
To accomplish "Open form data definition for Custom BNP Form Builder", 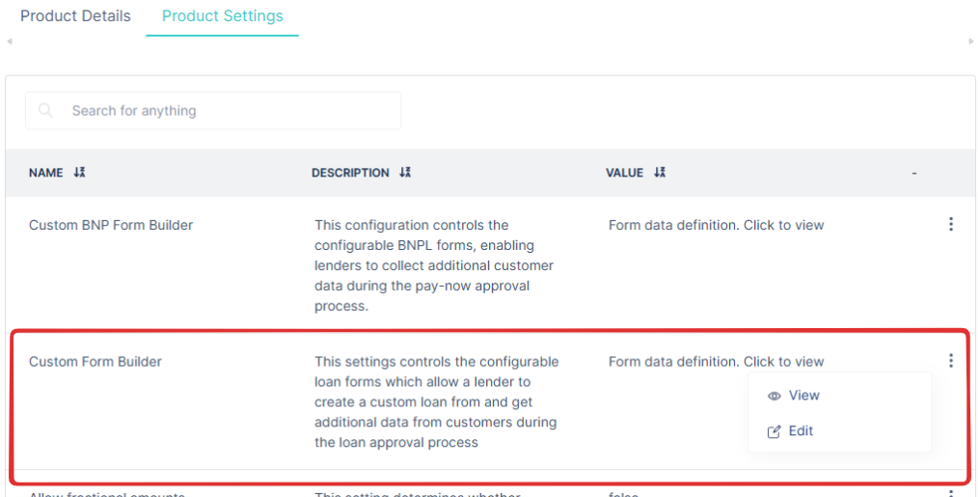I will (x=716, y=225).
